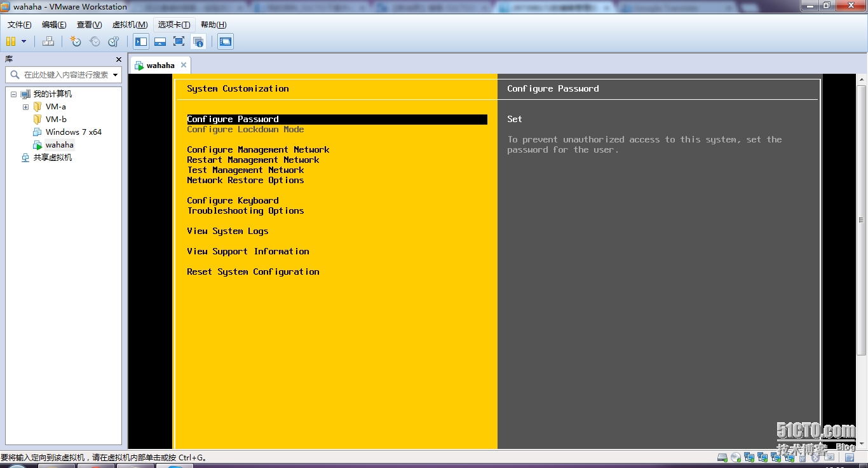The height and width of the screenshot is (468, 868).
Task: Select Restart Management Network entry
Action: point(253,160)
